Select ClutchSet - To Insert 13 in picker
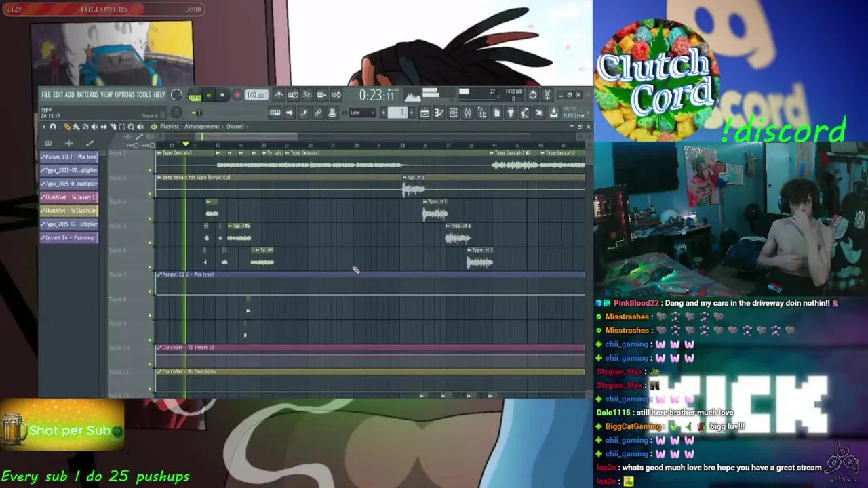Viewport: 868px width, 488px height. coord(68,197)
